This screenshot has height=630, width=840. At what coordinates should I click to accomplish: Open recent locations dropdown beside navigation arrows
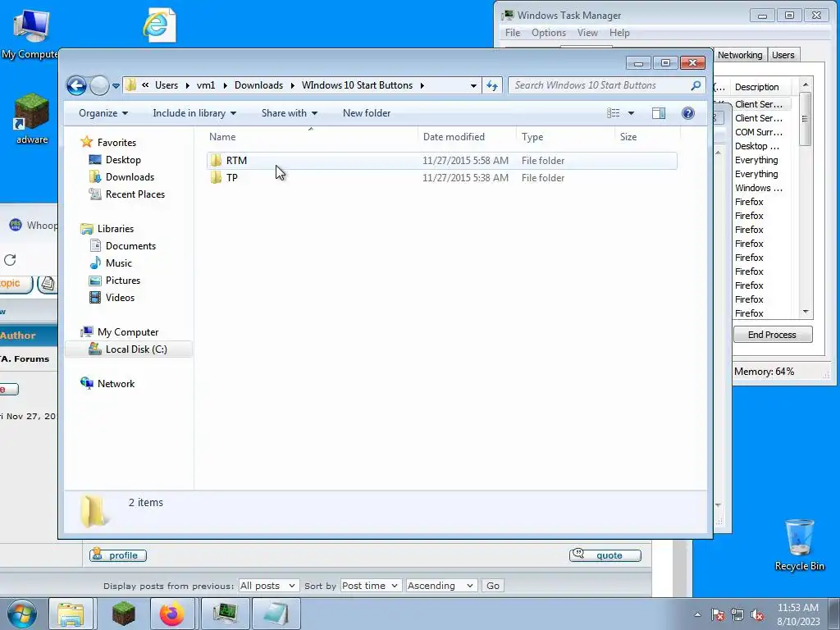pos(116,85)
